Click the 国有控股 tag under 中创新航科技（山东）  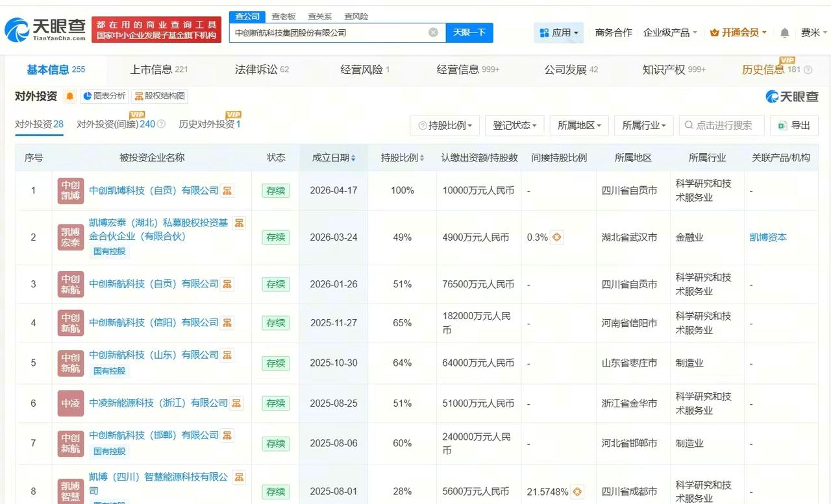(x=110, y=371)
